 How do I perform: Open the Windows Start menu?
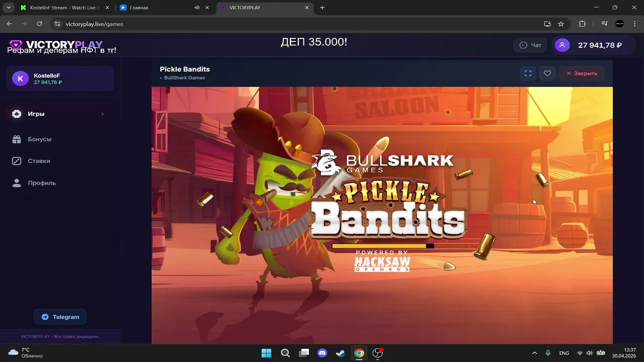pos(267,353)
